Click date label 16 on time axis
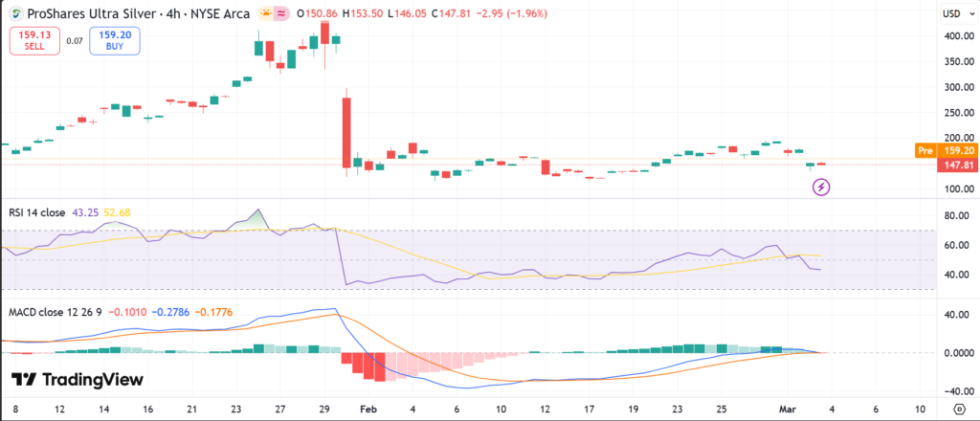 click(147, 410)
